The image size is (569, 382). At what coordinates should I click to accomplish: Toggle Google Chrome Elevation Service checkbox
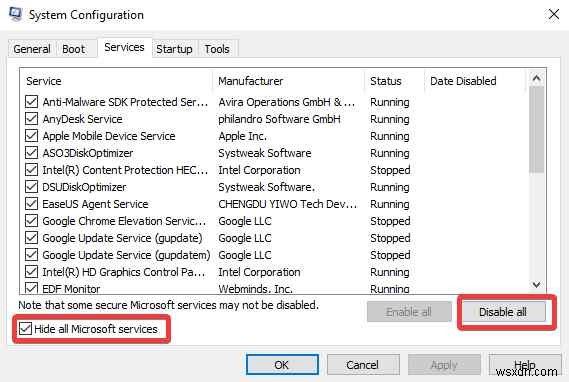[x=32, y=221]
